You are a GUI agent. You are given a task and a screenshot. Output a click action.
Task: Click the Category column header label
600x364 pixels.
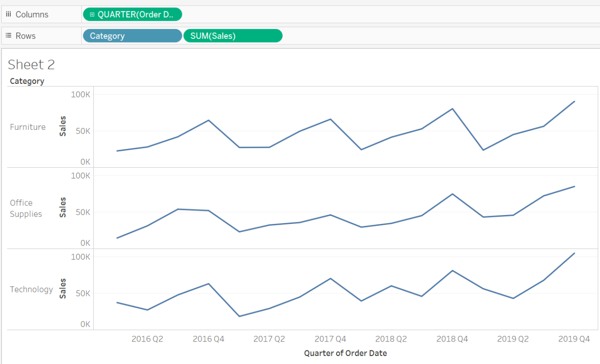click(27, 81)
